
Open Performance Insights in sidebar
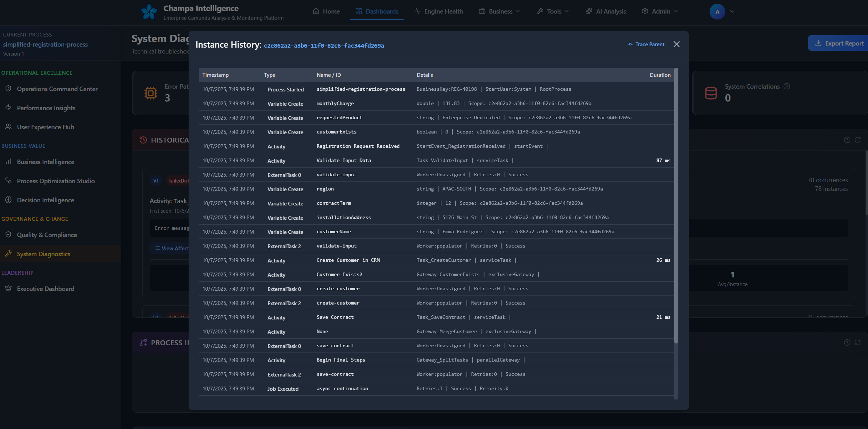(46, 108)
